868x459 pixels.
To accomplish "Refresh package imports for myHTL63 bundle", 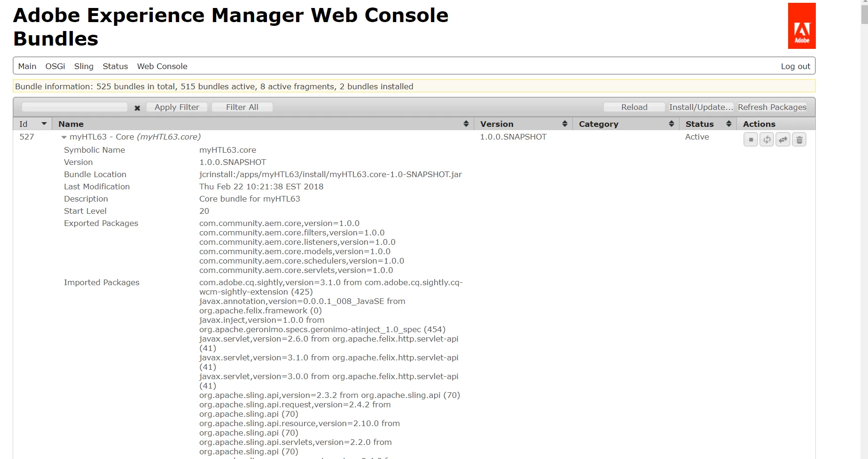I will (766, 140).
